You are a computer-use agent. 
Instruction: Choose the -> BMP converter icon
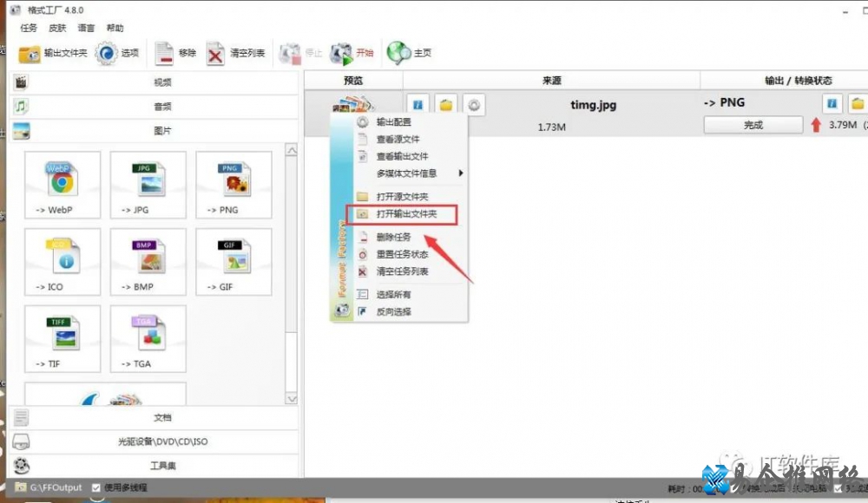(x=148, y=263)
